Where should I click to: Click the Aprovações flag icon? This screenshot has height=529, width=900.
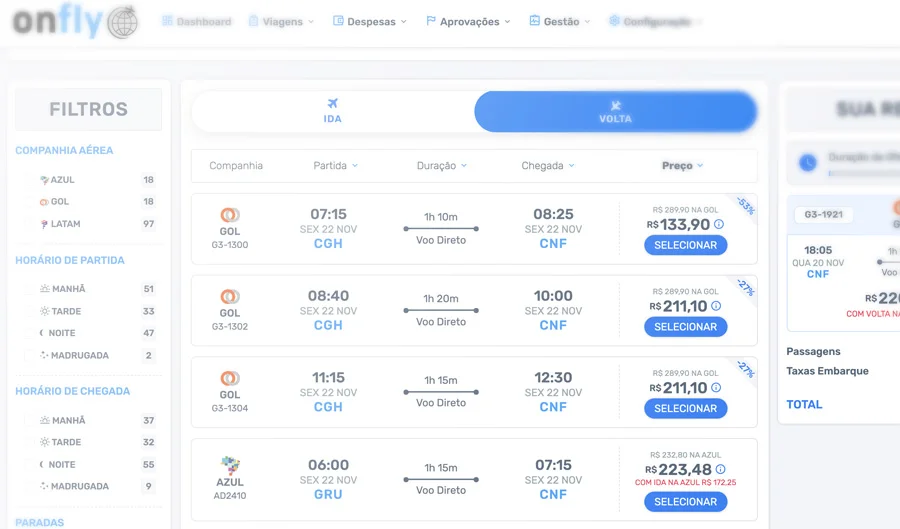pos(430,21)
